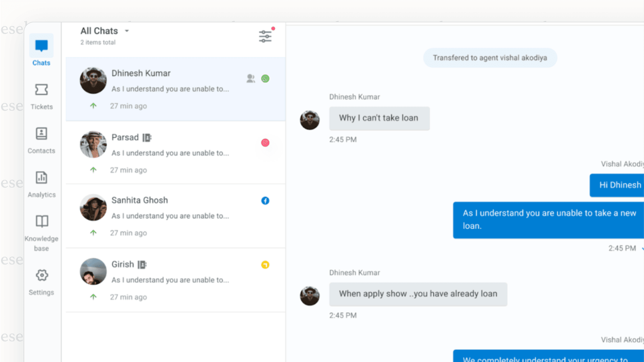The width and height of the screenshot is (644, 362).
Task: Switch to the Chats tab in the sidebar
Action: pos(41,51)
